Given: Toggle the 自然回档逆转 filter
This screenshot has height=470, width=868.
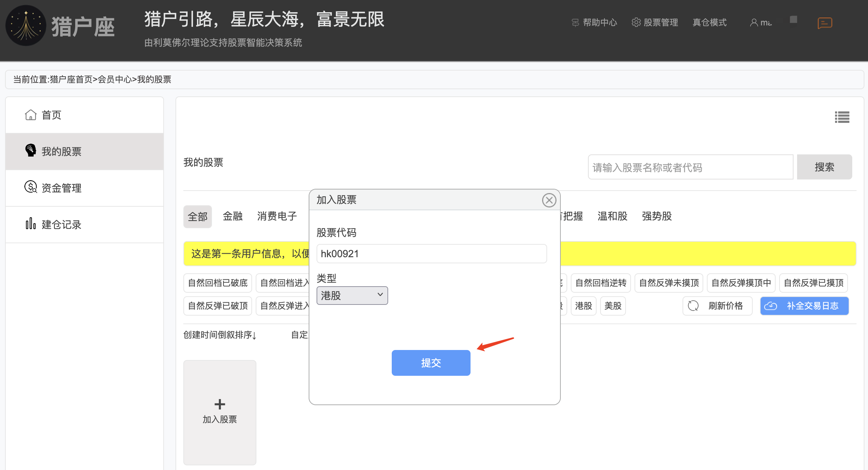Looking at the screenshot, I should (x=601, y=283).
